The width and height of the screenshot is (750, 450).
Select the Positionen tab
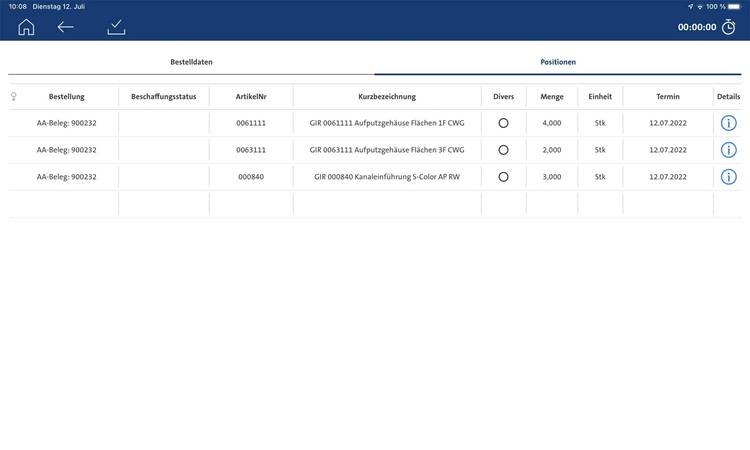558,62
